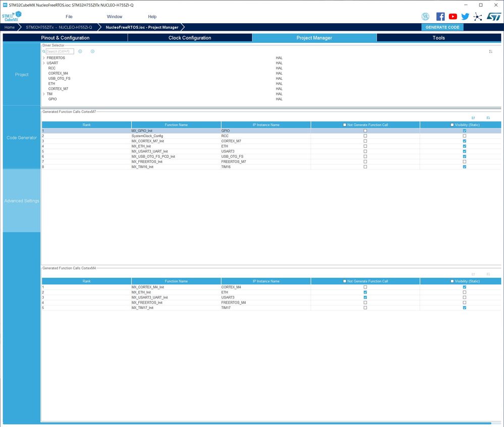Toggle static visibility for MX_FREERTOS_Init in CortexM7

click(x=465, y=162)
